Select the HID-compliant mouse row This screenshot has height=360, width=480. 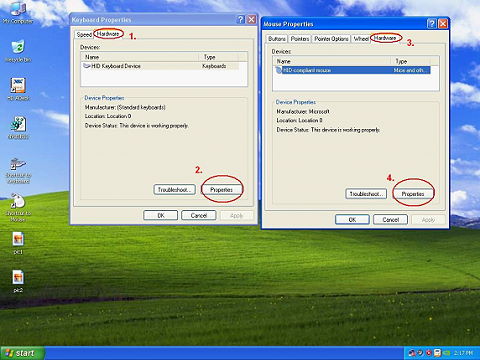[x=352, y=70]
